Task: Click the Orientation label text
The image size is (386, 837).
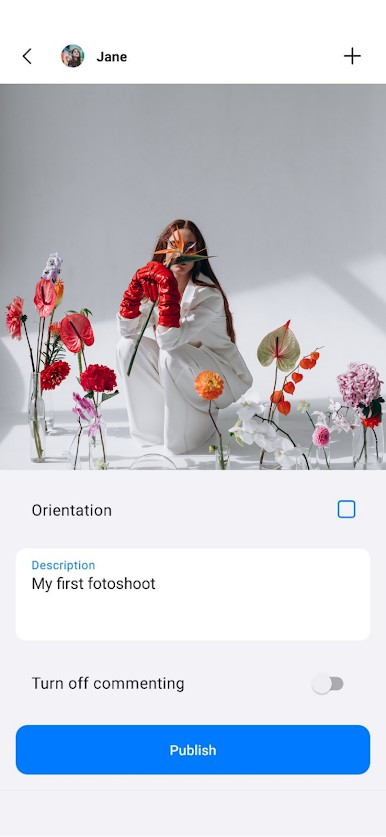Action: pyautogui.click(x=72, y=510)
